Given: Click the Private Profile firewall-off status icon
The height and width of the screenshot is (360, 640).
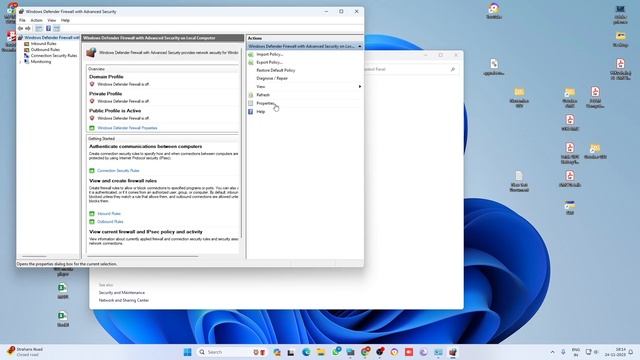Looking at the screenshot, I should (x=92, y=101).
